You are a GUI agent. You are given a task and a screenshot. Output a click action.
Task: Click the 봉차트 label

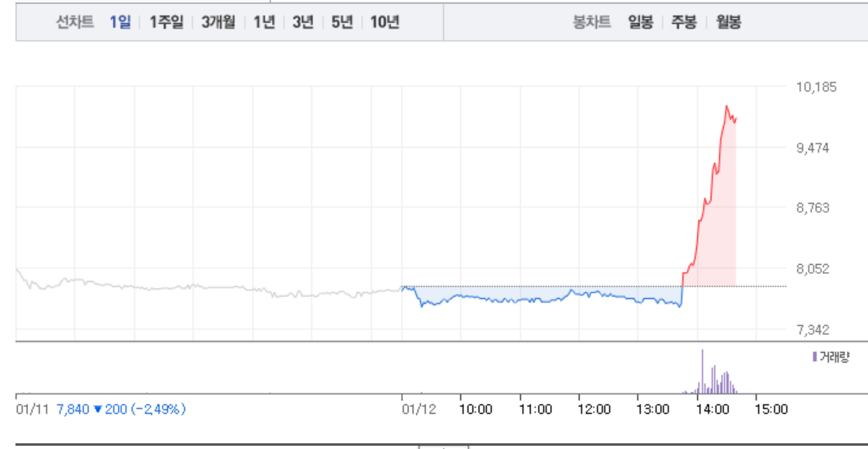pyautogui.click(x=592, y=22)
